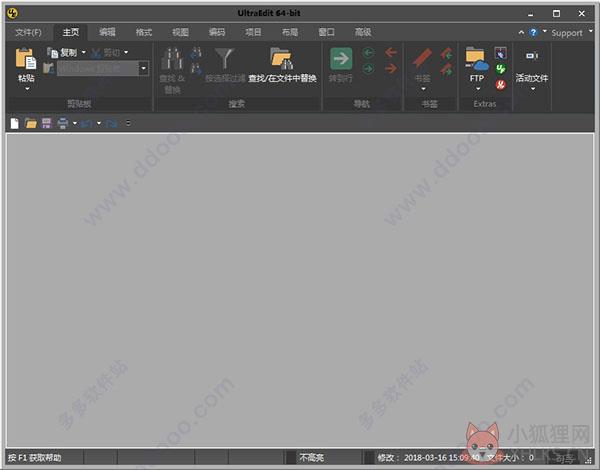Screen dimensions: 600x470
Task: Click the blue Help question mark icon
Action: (x=533, y=33)
